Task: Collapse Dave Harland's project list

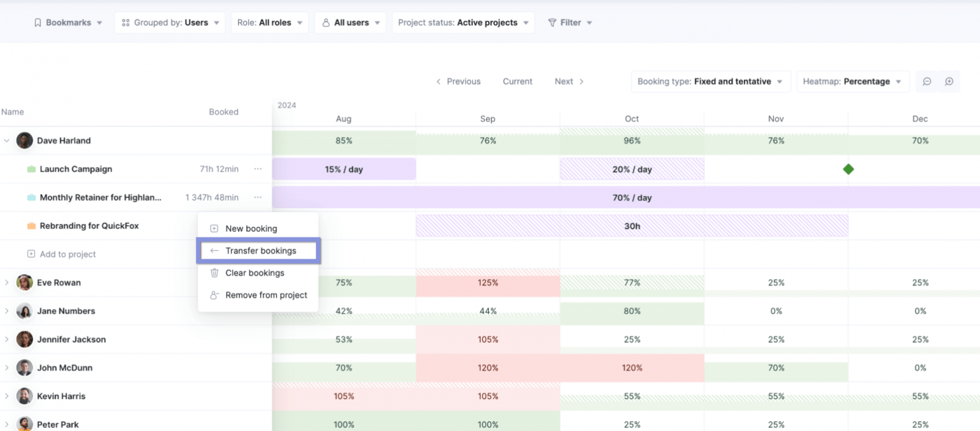Action: point(7,140)
